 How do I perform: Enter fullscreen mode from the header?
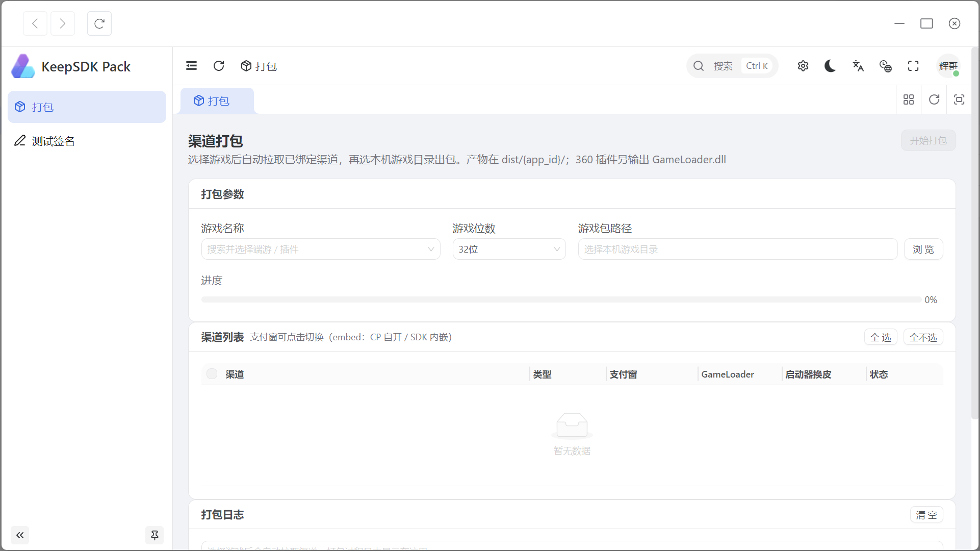913,66
